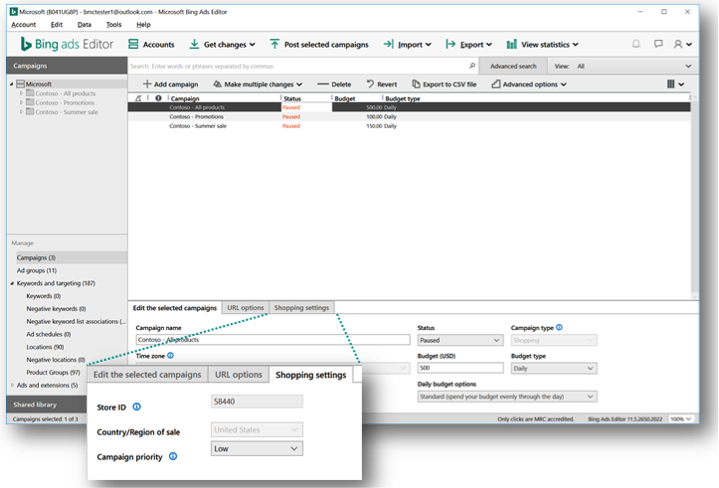Open the Import dropdown

[407, 44]
